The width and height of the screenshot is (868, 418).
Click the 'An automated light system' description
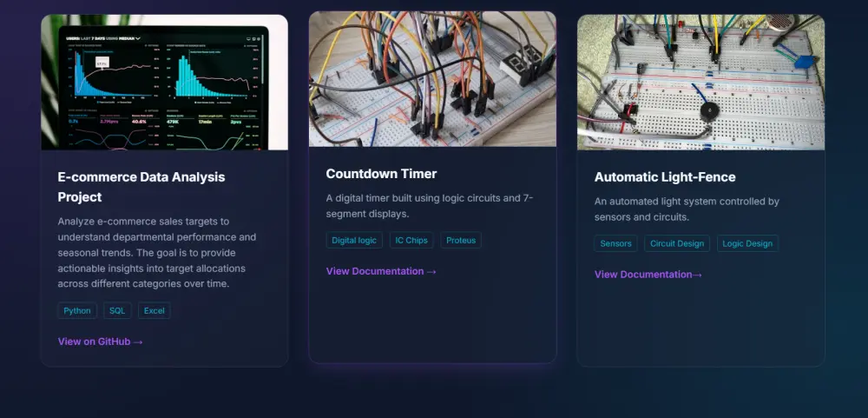687,209
